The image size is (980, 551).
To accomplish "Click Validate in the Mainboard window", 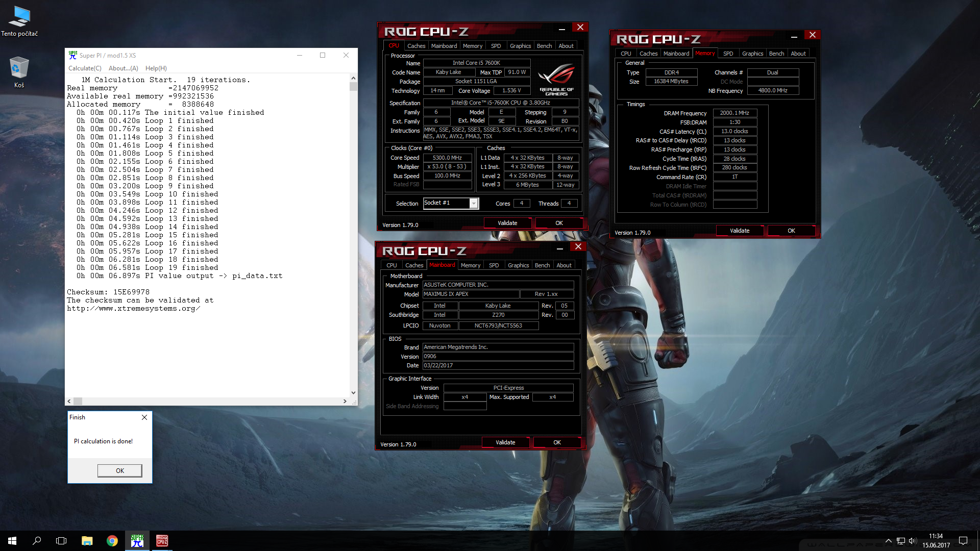I will coord(505,442).
